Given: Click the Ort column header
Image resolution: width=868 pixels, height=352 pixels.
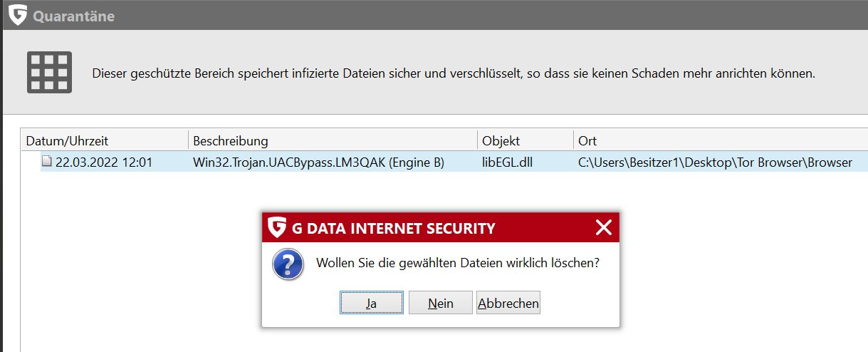Looking at the screenshot, I should (587, 140).
